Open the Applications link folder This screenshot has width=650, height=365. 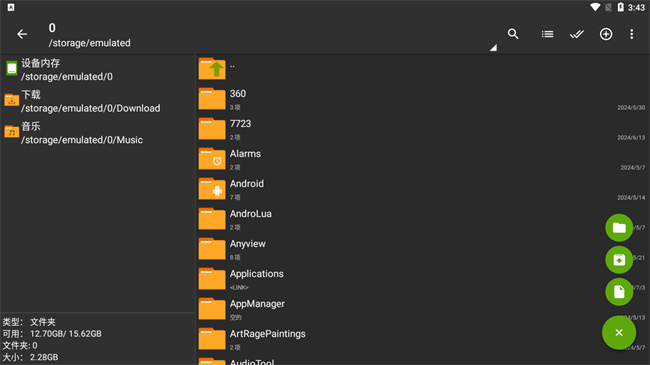423,279
